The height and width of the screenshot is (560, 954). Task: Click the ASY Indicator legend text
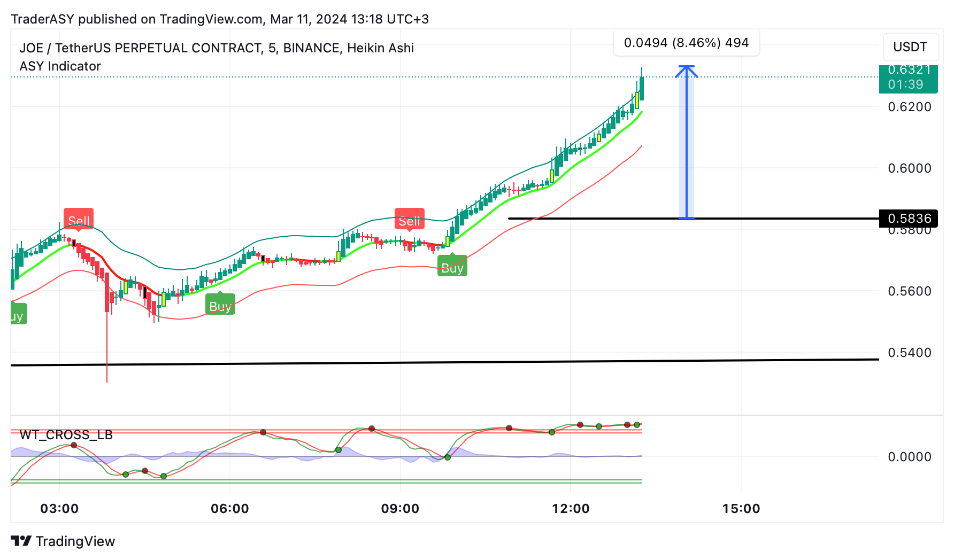coord(60,66)
